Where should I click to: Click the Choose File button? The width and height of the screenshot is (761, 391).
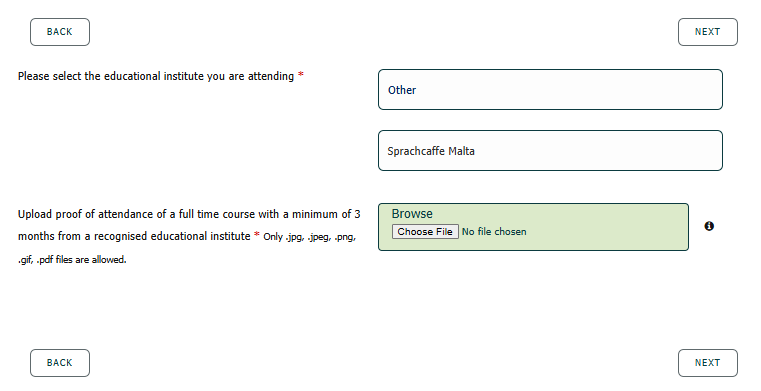(x=425, y=232)
